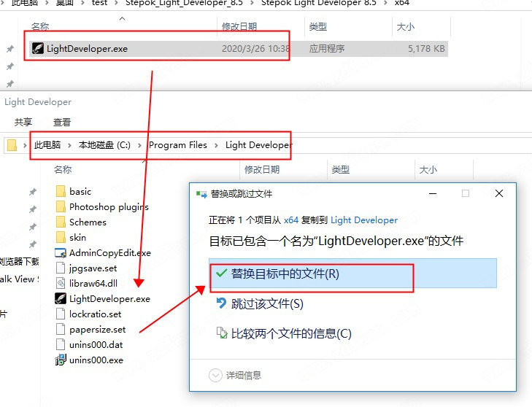Select the libraw64.dll file icon

[x=61, y=284]
